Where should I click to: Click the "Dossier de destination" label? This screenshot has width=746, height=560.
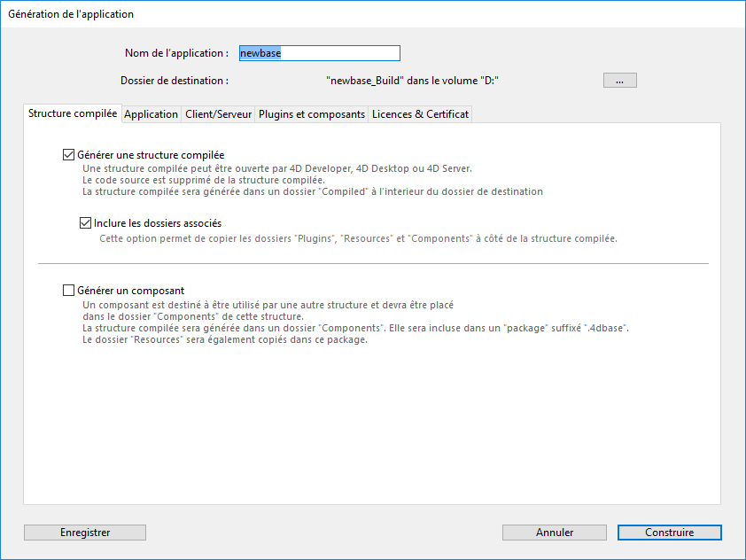[175, 81]
